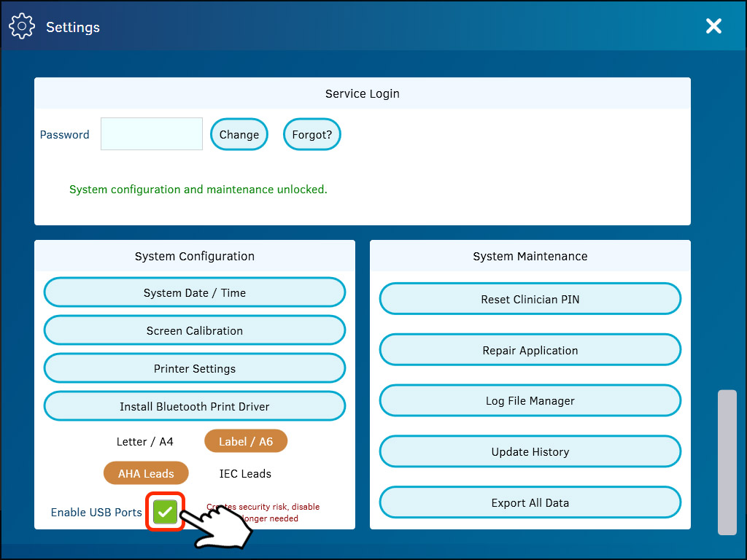Image resolution: width=747 pixels, height=560 pixels.
Task: Click the Settings gear icon
Action: click(22, 26)
